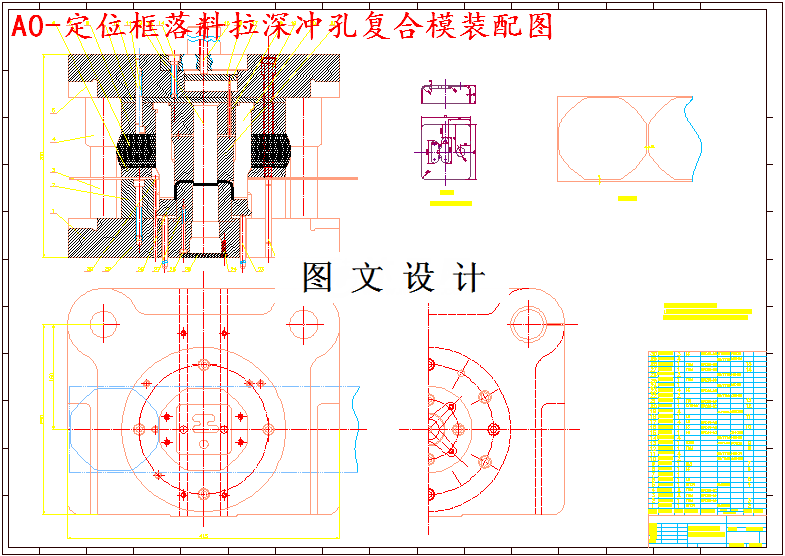785x556 pixels.
Task: Select balloon number 4 beside the section view
Action: [54, 140]
